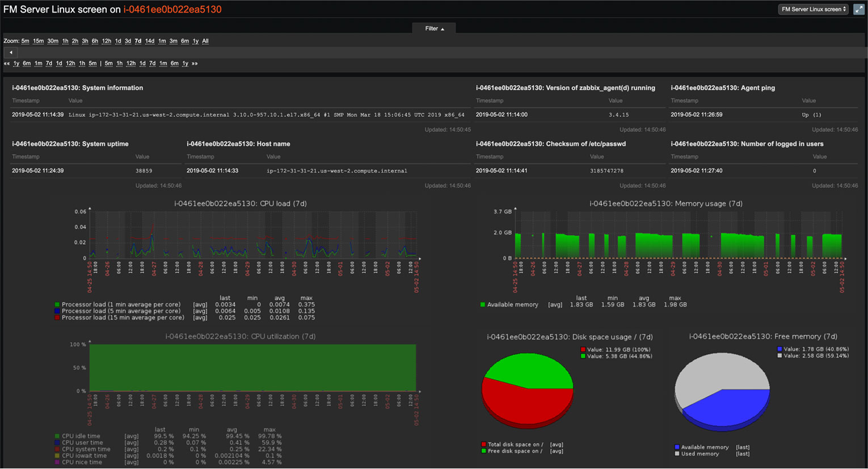The height and width of the screenshot is (469, 868).
Task: Click the red Total disk space legend square
Action: click(483, 445)
